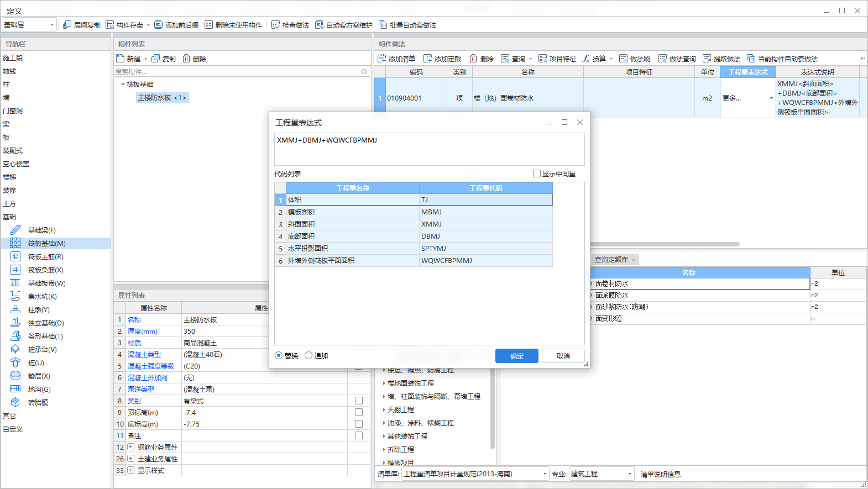Screen dimensions: 868x489
Task: Click the 查询 icon in 构件做法
Action: [505, 59]
